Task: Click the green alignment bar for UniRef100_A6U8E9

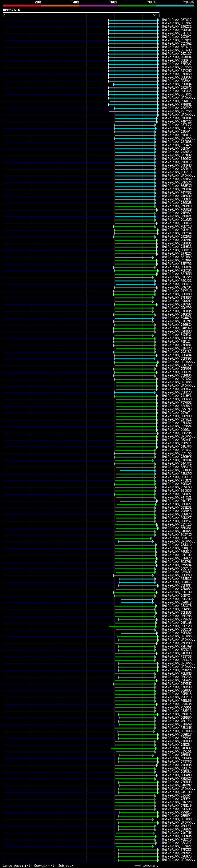Action: tap(136, 210)
